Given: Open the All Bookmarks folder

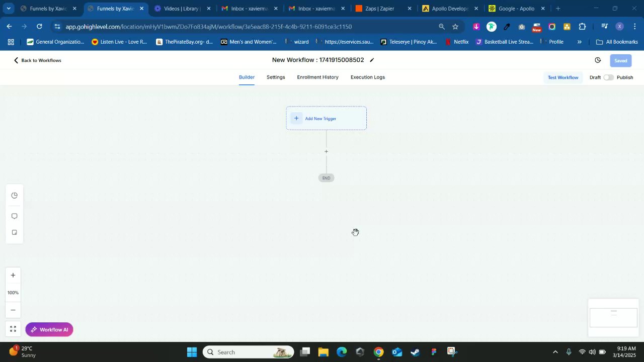Looking at the screenshot, I should [x=617, y=42].
